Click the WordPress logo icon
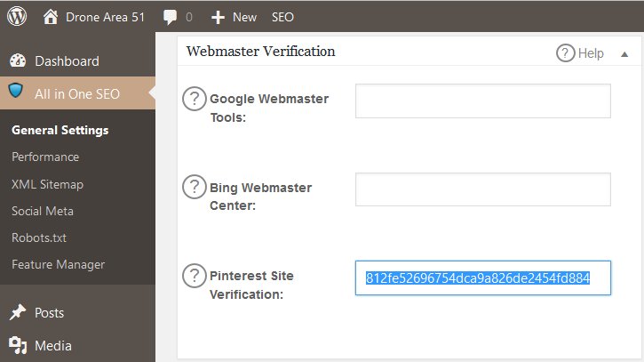The width and height of the screenshot is (644, 362). 17,17
